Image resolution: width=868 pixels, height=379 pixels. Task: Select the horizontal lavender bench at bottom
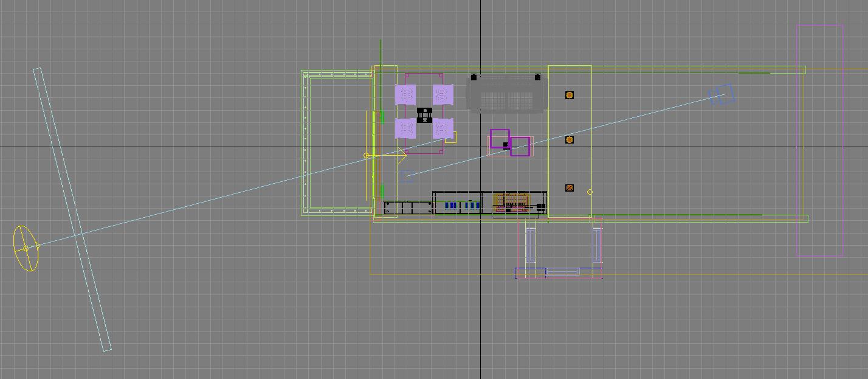(562, 272)
